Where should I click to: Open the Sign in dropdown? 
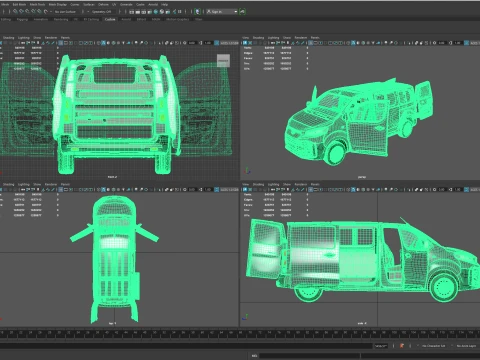222,12
